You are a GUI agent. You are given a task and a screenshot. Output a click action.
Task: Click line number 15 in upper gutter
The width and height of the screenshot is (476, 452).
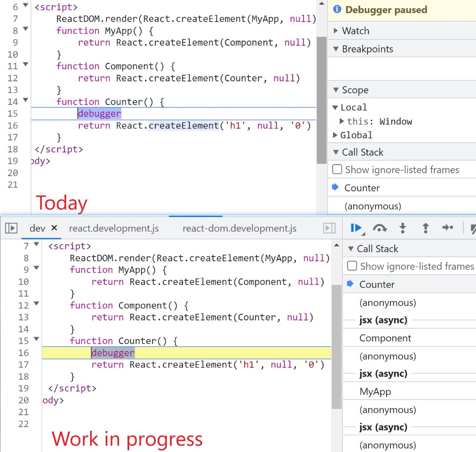13,113
